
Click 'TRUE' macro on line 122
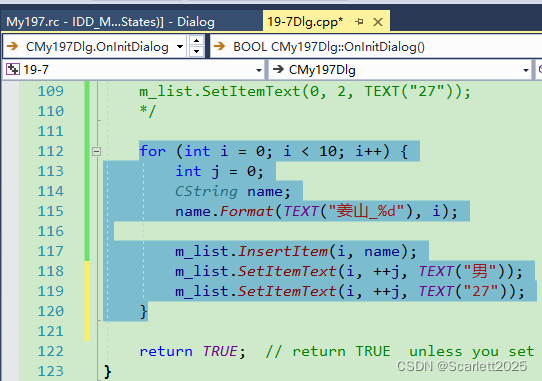[220, 352]
